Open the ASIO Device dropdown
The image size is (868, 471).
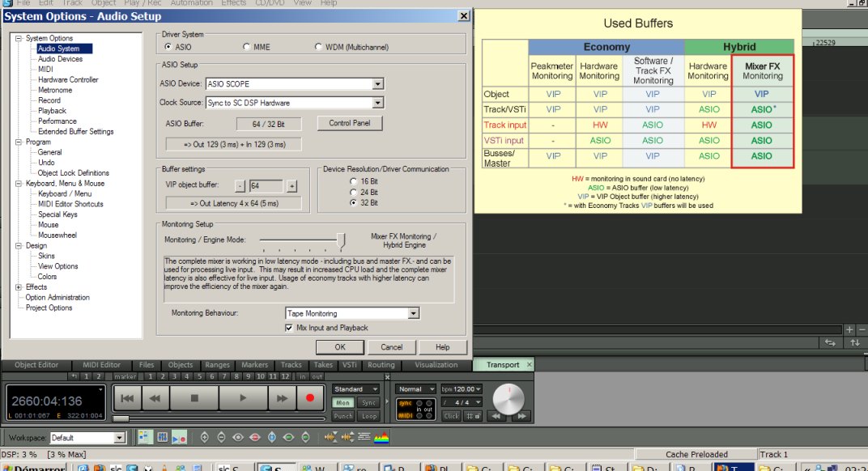[377, 83]
